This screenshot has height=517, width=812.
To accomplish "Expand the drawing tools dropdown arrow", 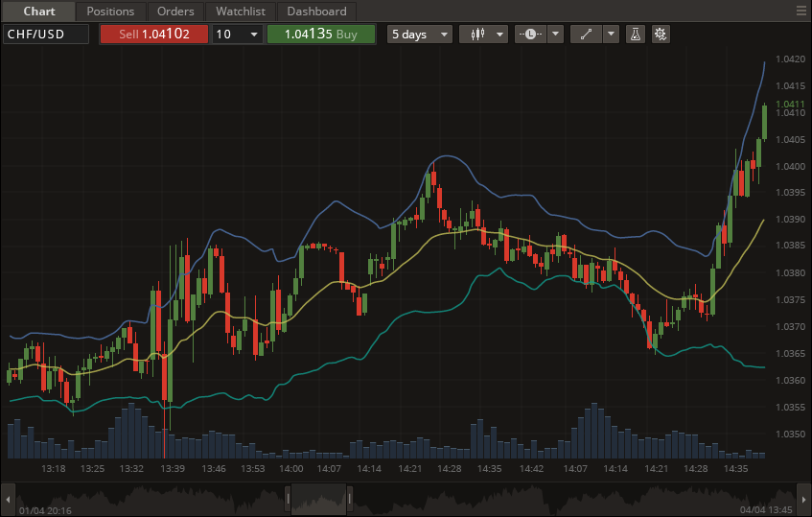I will click(x=611, y=35).
